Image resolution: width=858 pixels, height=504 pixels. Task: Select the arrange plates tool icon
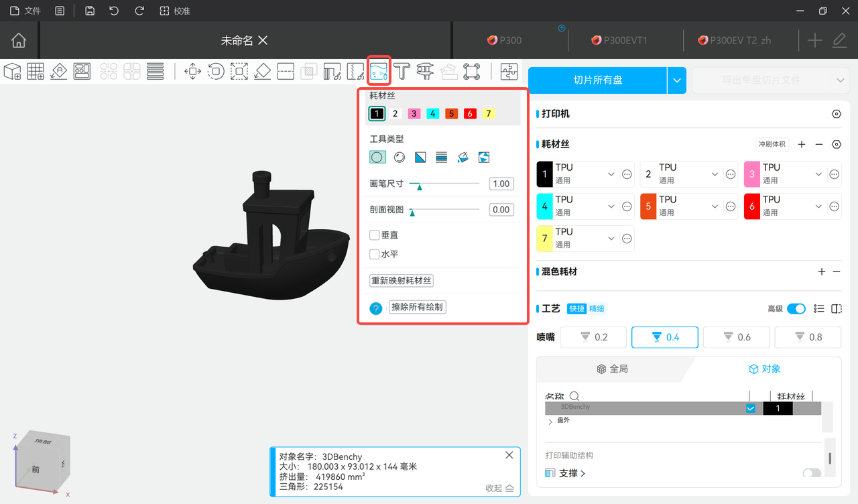coord(82,71)
